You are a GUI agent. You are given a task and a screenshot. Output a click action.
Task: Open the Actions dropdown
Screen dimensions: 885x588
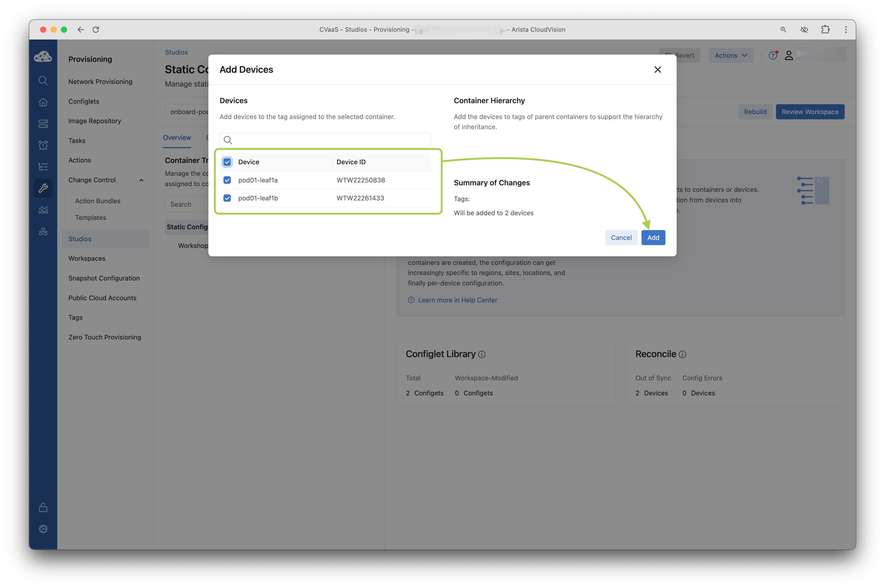point(730,56)
